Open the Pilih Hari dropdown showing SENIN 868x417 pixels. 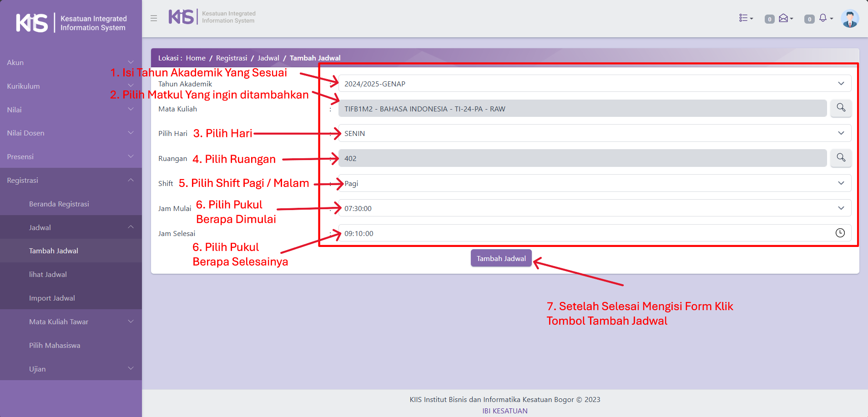(594, 133)
